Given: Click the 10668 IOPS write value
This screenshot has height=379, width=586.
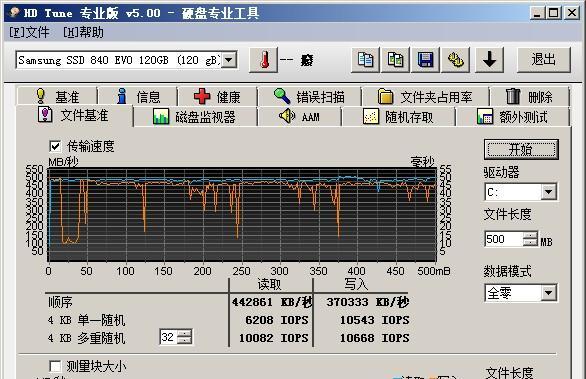Looking at the screenshot, I should coord(374,338).
